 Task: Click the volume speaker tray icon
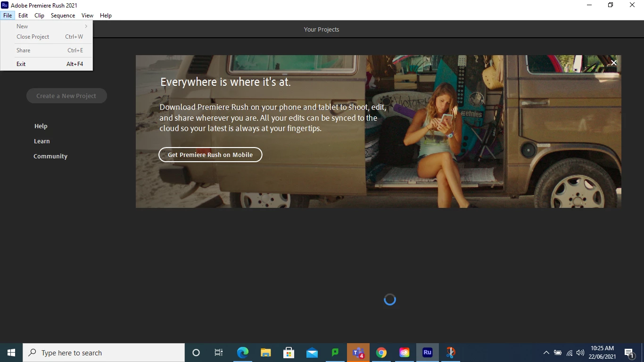(x=580, y=353)
